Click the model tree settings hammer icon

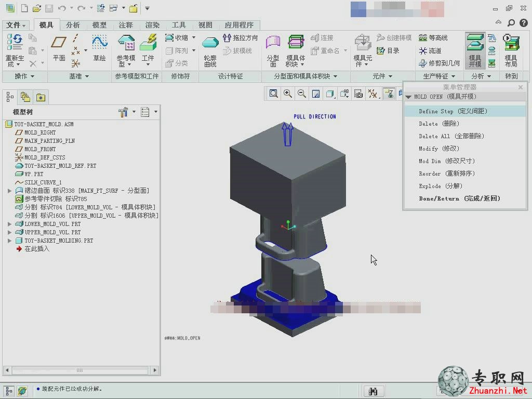tap(123, 112)
